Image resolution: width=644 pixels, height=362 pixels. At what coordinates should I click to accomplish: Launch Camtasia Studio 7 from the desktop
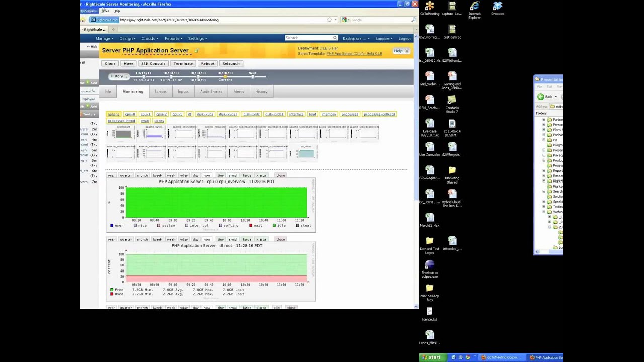[452, 104]
